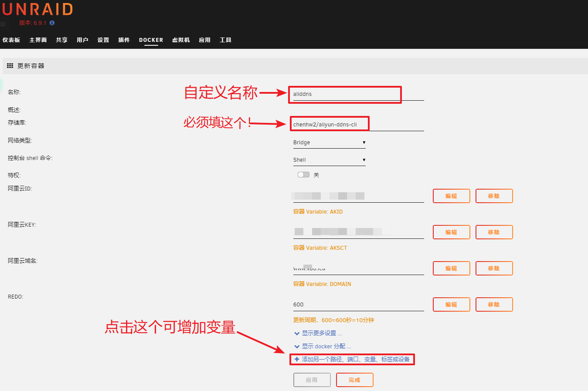Open the 用户 menu tab
Viewport: 588px width, 391px height.
(x=82, y=40)
